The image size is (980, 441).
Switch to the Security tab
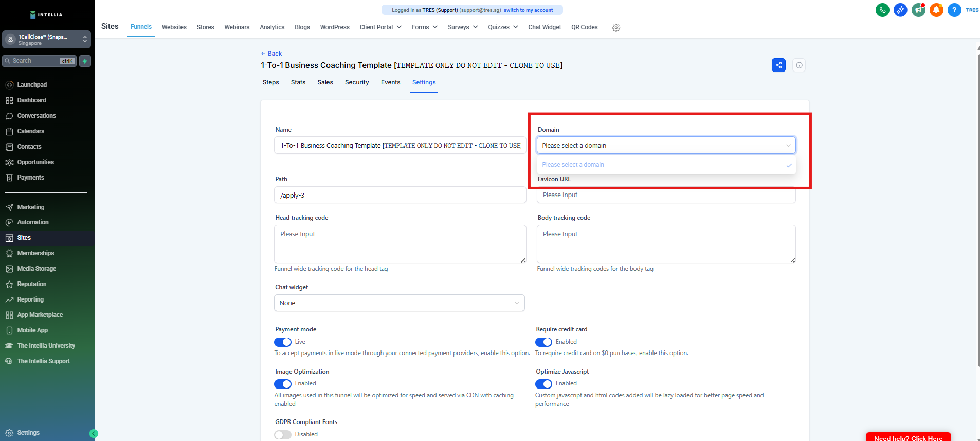tap(357, 82)
